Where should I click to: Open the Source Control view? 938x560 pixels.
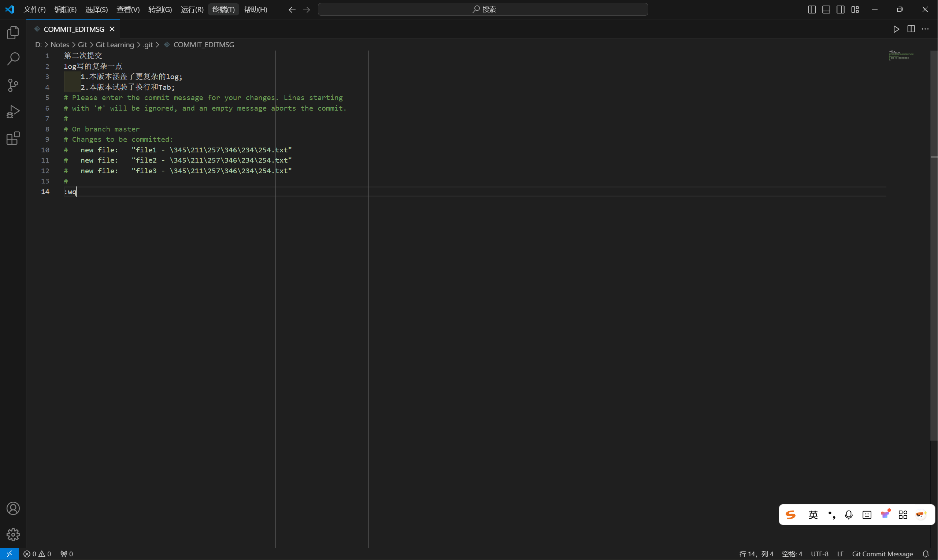13,85
